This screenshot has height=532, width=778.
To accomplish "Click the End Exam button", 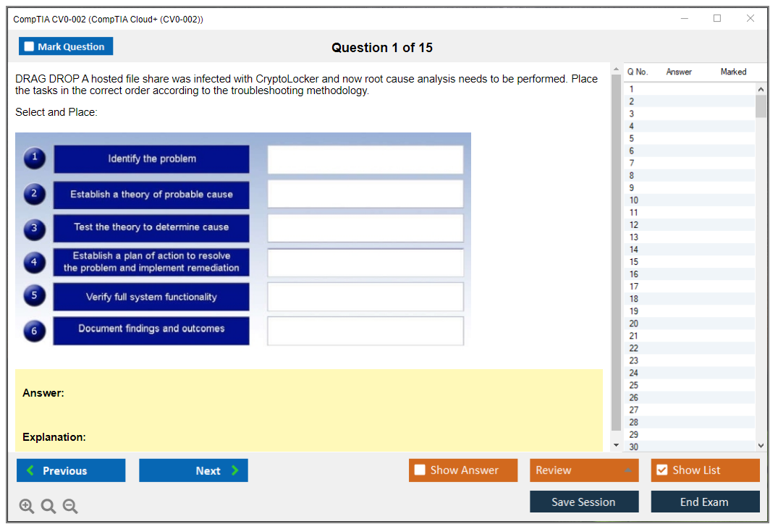I will [x=704, y=502].
